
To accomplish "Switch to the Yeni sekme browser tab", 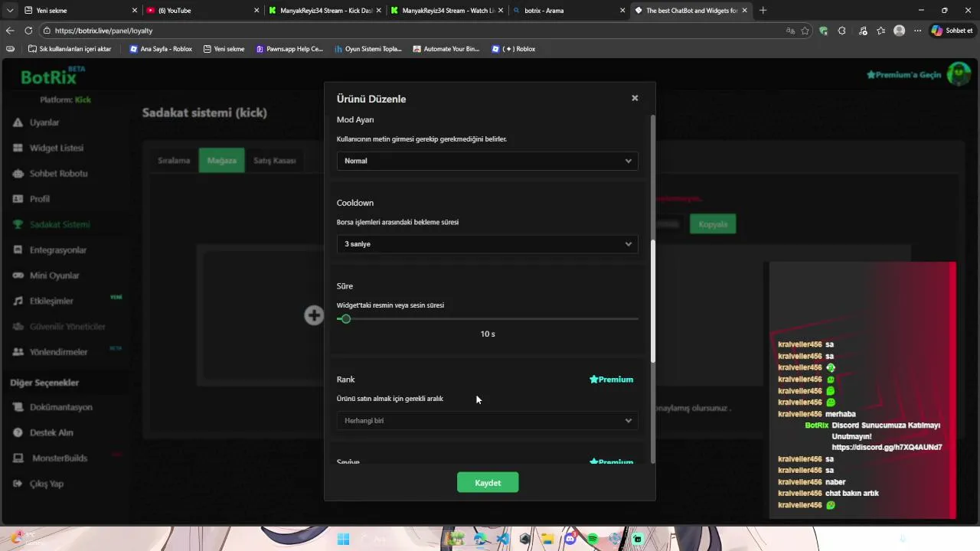I will [x=80, y=10].
